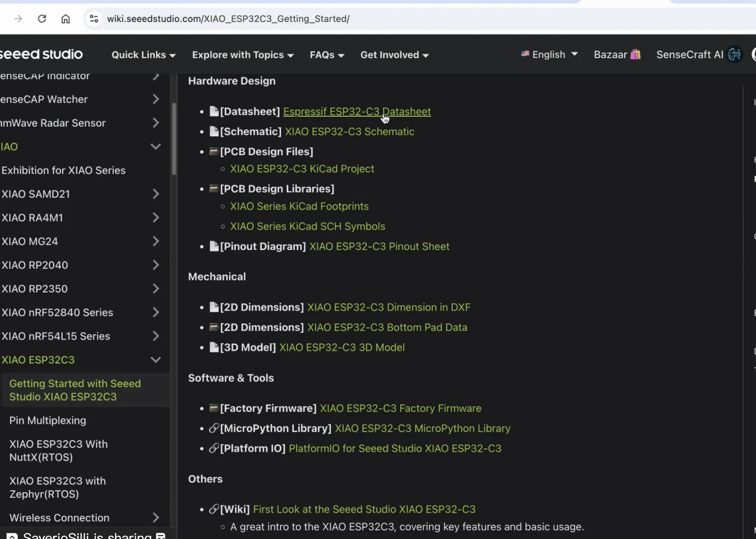Click the document icon beside [Pinout Diagram]
This screenshot has width=756, height=539.
click(x=214, y=246)
